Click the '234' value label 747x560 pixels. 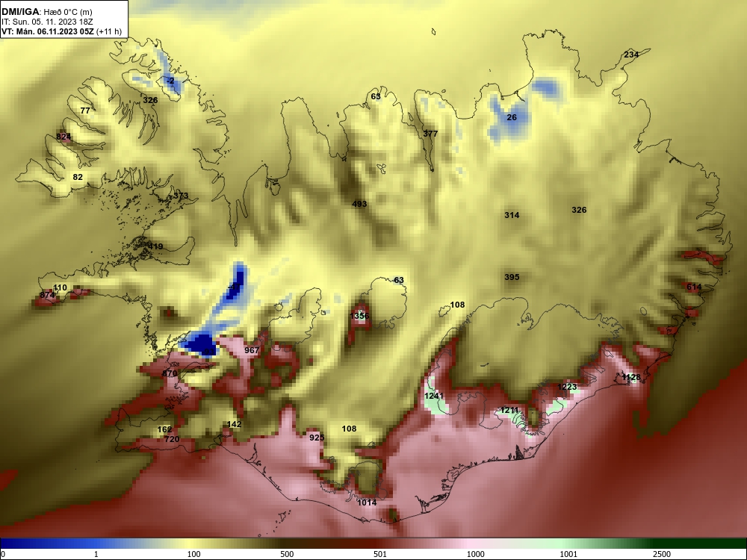(x=631, y=55)
